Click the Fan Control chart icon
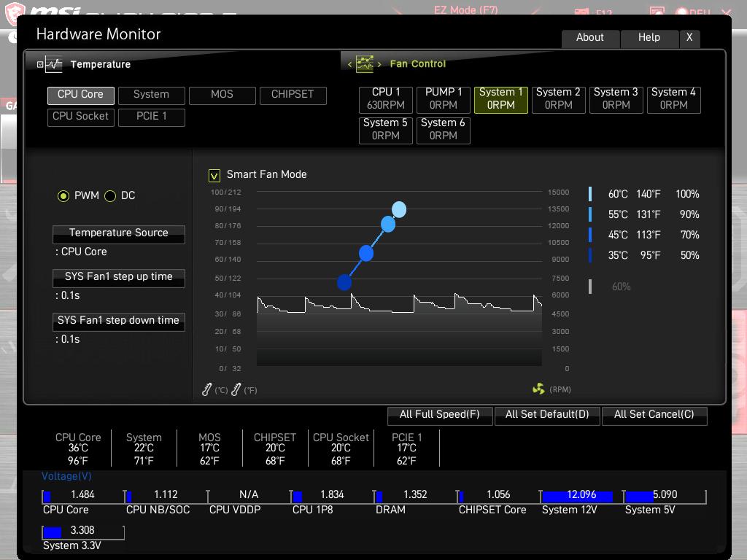 (x=365, y=64)
